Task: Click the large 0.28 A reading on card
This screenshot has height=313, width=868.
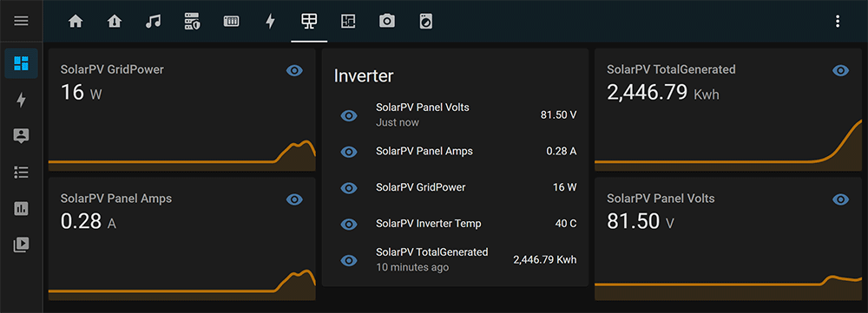Action: (88, 222)
